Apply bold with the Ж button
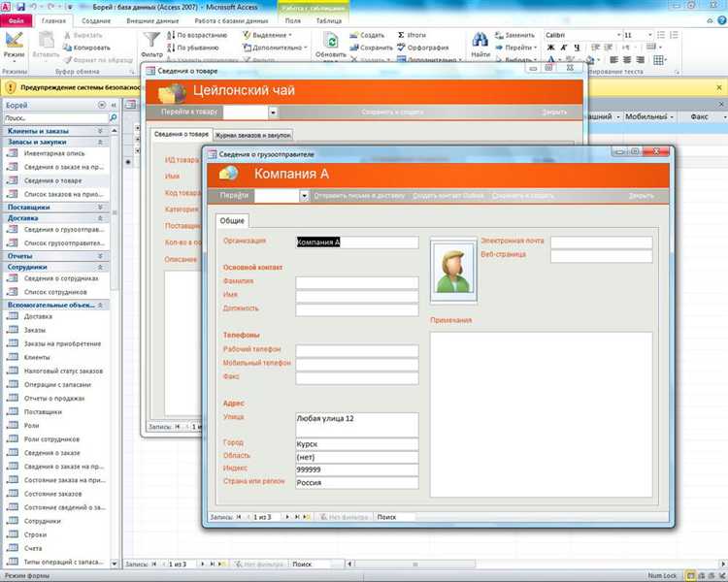Viewport: 728px width, 582px height. click(x=550, y=48)
